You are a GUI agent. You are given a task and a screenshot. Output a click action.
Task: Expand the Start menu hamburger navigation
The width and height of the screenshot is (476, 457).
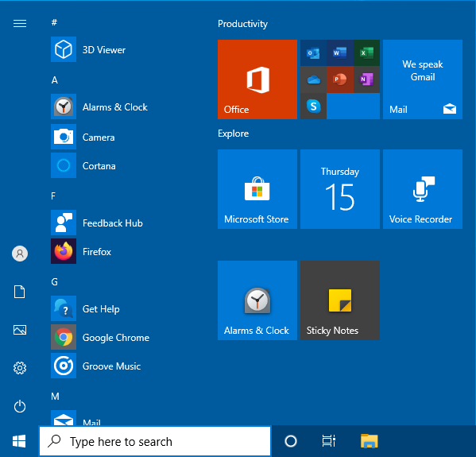click(20, 23)
